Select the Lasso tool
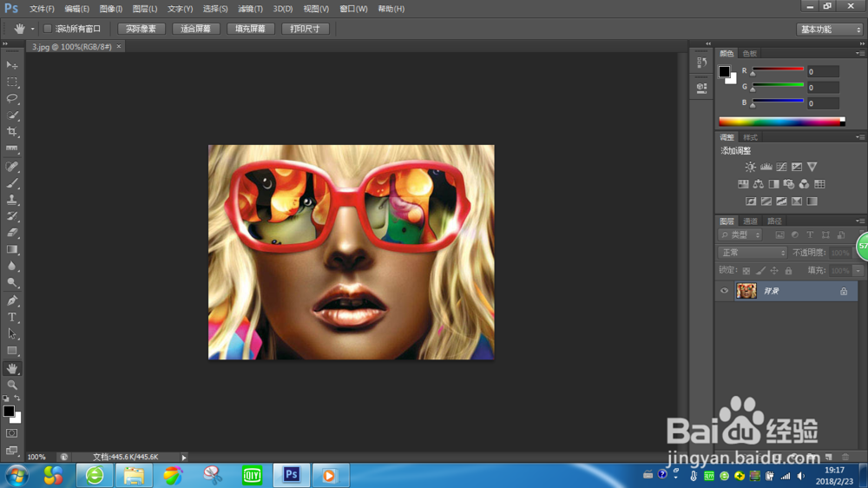The width and height of the screenshot is (868, 488). pos(11,99)
